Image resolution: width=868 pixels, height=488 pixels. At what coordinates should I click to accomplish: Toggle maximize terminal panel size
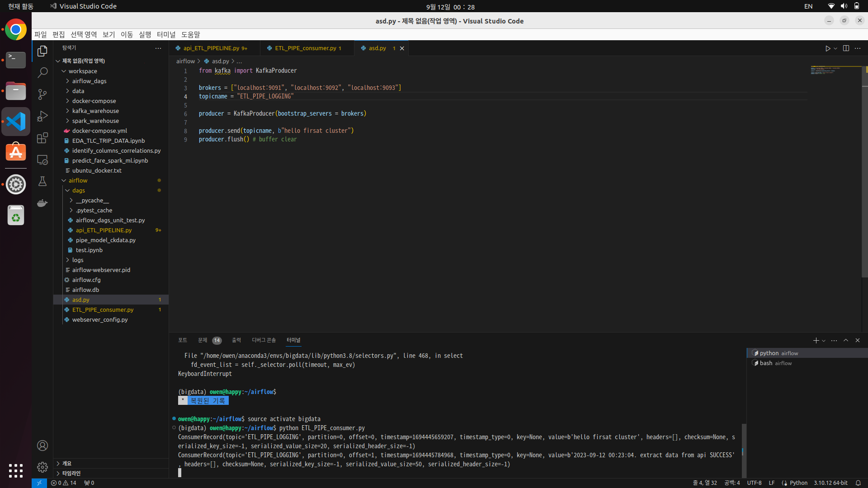[x=846, y=340]
